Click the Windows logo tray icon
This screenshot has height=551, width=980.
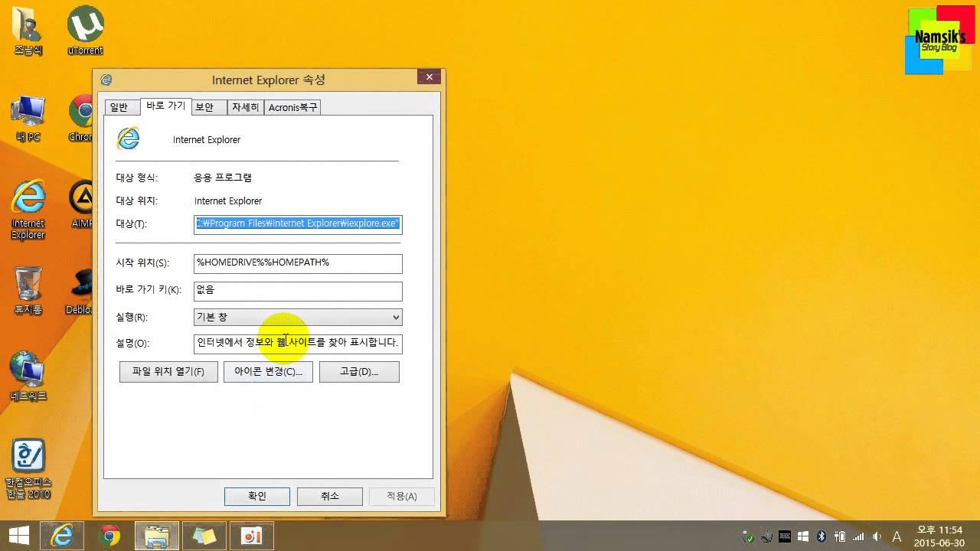point(803,536)
